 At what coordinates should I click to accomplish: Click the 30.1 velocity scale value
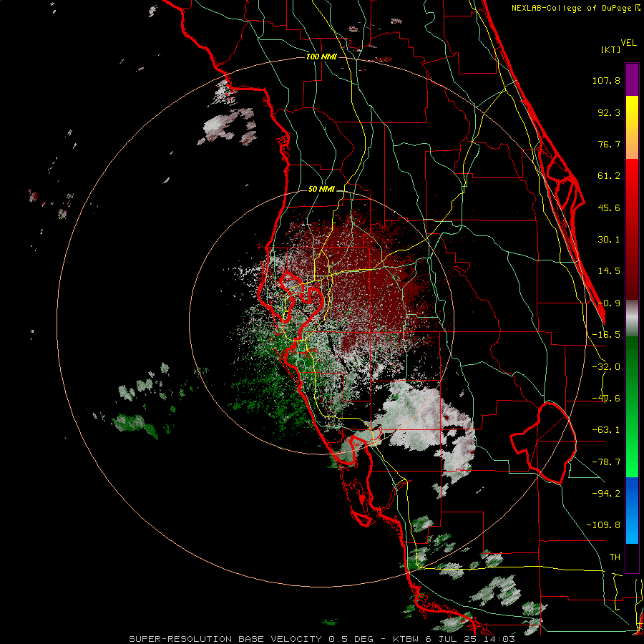609,240
